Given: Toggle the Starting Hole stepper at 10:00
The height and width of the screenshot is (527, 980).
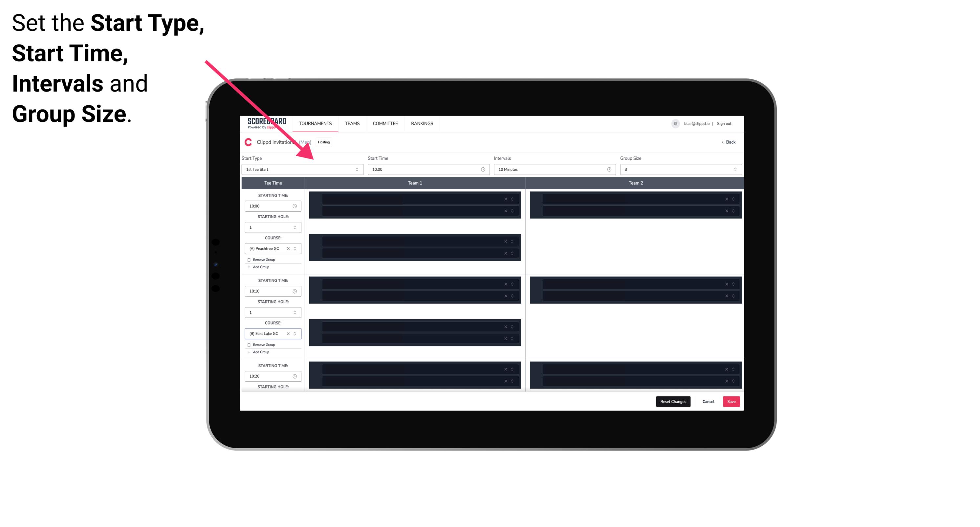Looking at the screenshot, I should pos(295,227).
